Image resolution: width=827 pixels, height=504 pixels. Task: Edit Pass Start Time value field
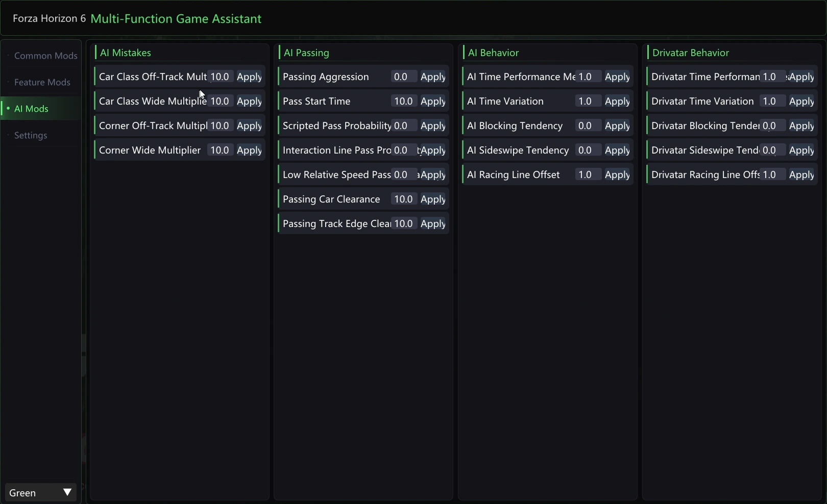coord(404,101)
